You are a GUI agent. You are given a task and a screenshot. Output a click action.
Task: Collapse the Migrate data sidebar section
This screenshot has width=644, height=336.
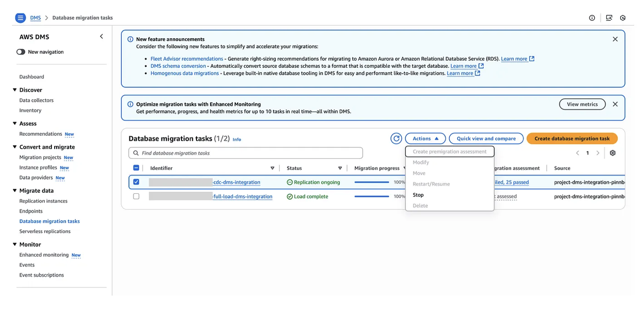tap(15, 190)
